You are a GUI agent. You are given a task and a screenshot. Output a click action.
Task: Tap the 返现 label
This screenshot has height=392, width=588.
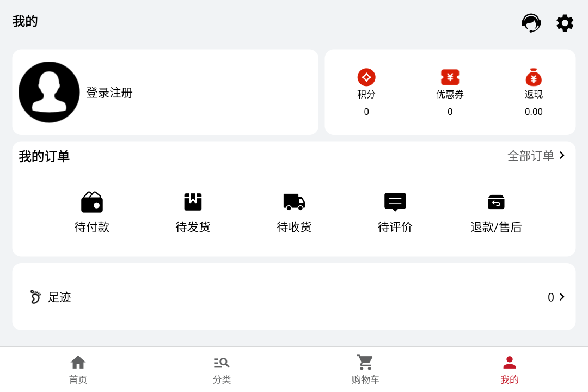point(534,94)
